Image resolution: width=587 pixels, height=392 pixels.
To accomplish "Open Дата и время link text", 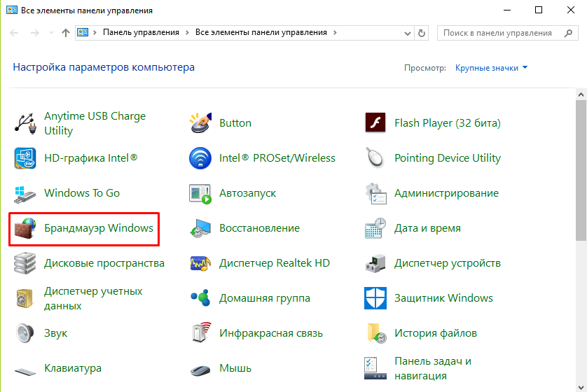I will coord(427,227).
